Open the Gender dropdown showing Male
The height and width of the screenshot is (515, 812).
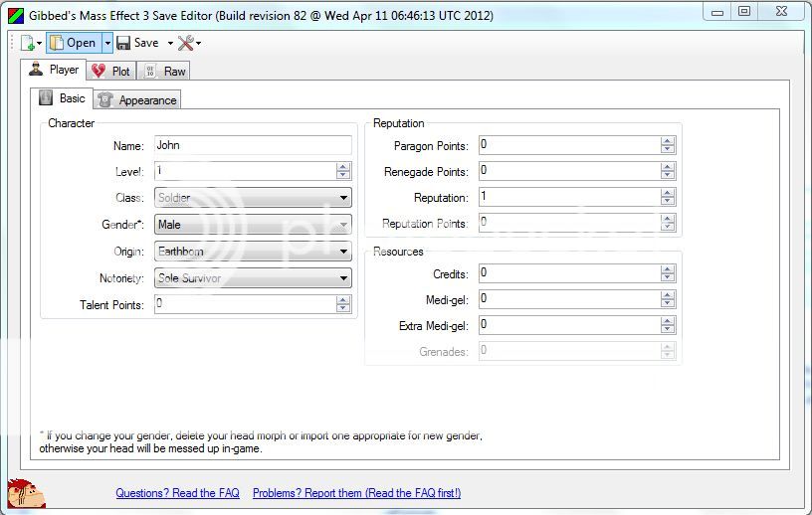coord(253,224)
